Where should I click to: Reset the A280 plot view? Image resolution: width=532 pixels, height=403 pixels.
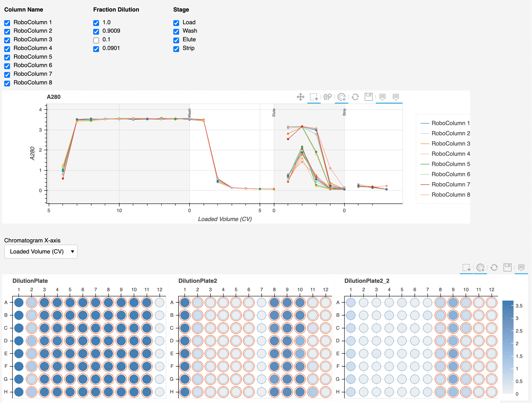click(355, 97)
